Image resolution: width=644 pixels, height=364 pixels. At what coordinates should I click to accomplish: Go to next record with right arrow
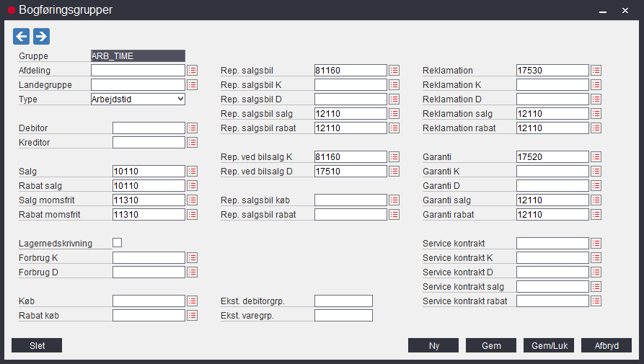(x=42, y=37)
